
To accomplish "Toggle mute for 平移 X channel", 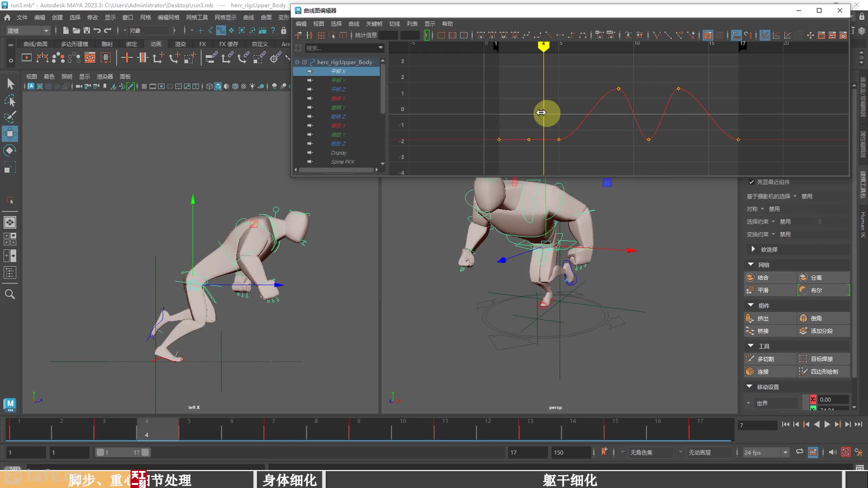I will 310,71.
